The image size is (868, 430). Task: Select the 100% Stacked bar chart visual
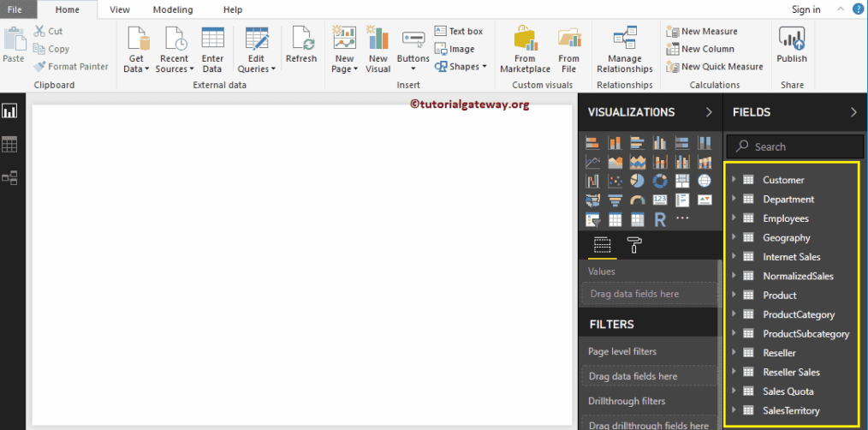(682, 143)
